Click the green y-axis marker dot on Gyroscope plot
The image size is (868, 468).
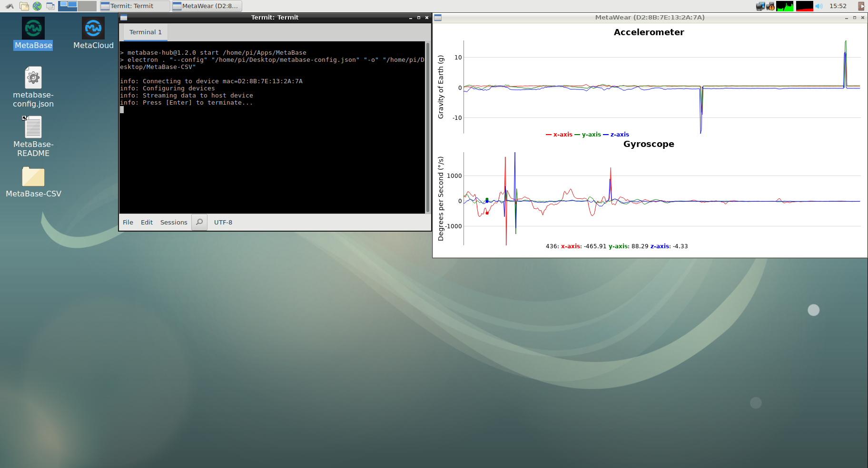pyautogui.click(x=487, y=199)
